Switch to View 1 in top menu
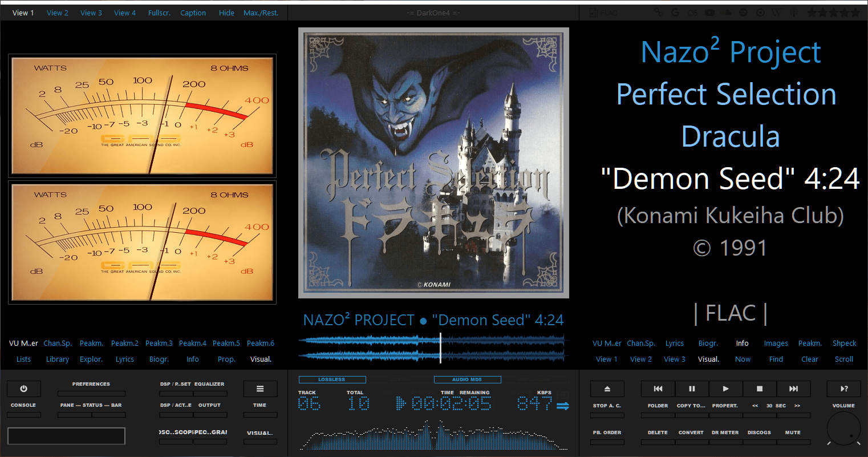The height and width of the screenshot is (457, 868). 23,13
